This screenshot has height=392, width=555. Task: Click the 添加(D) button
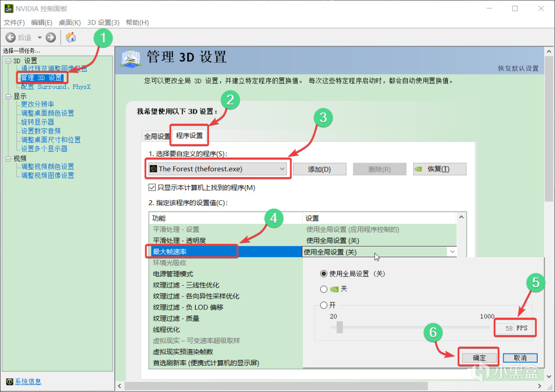[x=319, y=169]
